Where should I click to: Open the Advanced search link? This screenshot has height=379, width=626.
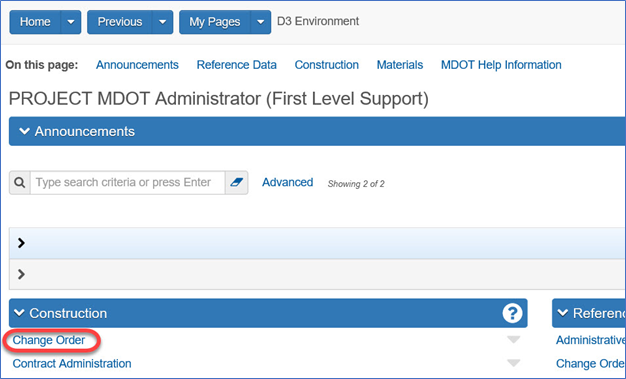[287, 183]
